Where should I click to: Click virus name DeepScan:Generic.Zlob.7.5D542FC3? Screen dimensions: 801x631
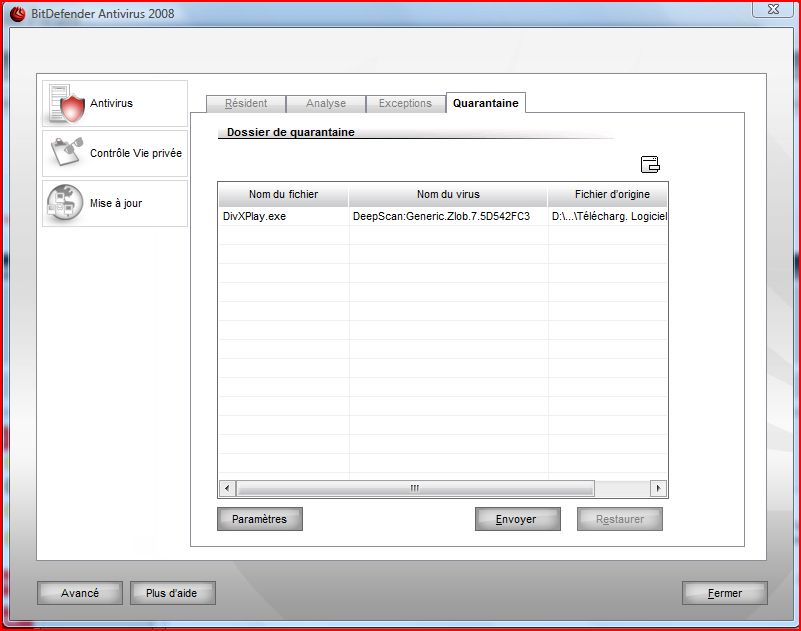tap(441, 216)
